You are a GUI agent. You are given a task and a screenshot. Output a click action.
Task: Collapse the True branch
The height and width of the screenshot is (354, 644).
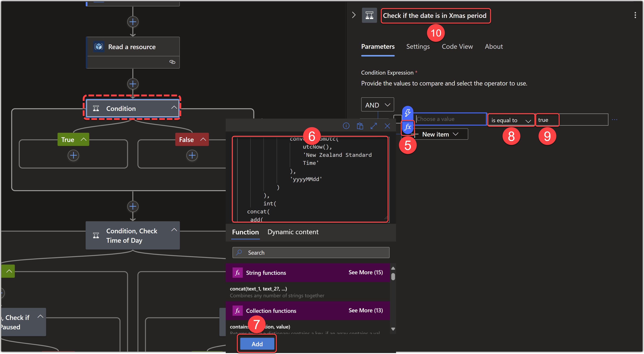(83, 139)
